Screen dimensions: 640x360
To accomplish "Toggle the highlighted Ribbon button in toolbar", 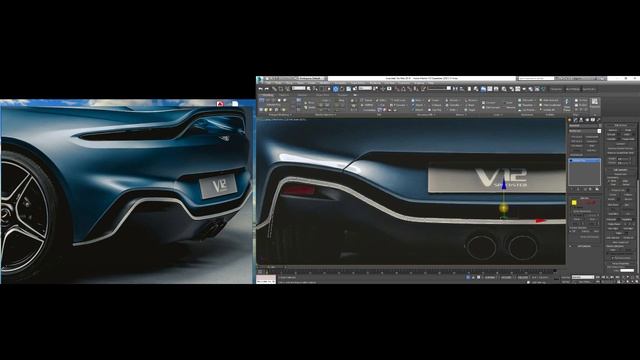I will (483, 89).
